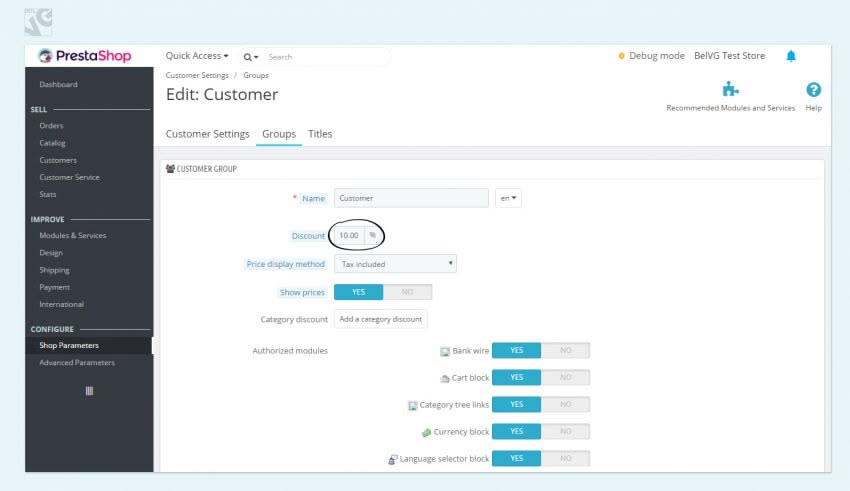The height and width of the screenshot is (491, 850).
Task: Open Modules & Services menu item
Action: pos(73,236)
